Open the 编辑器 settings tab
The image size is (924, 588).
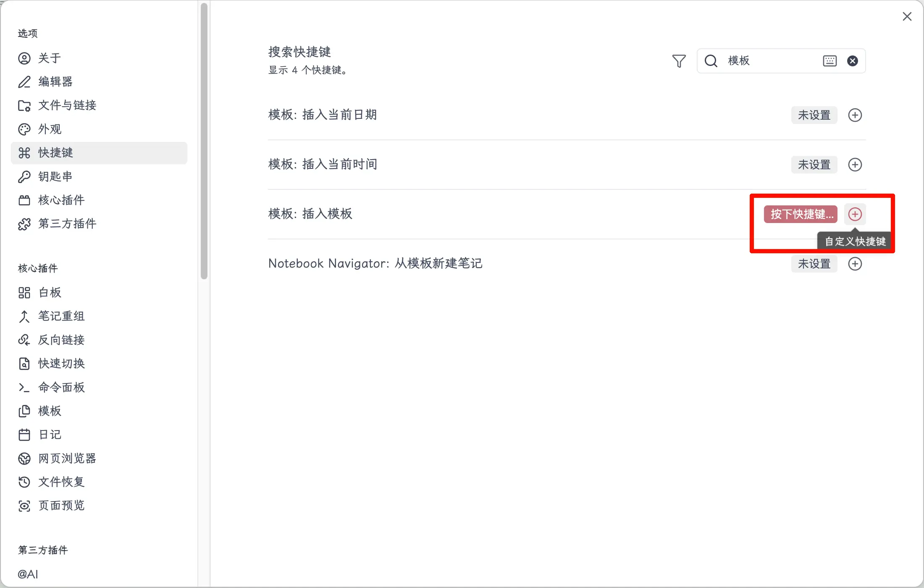55,81
